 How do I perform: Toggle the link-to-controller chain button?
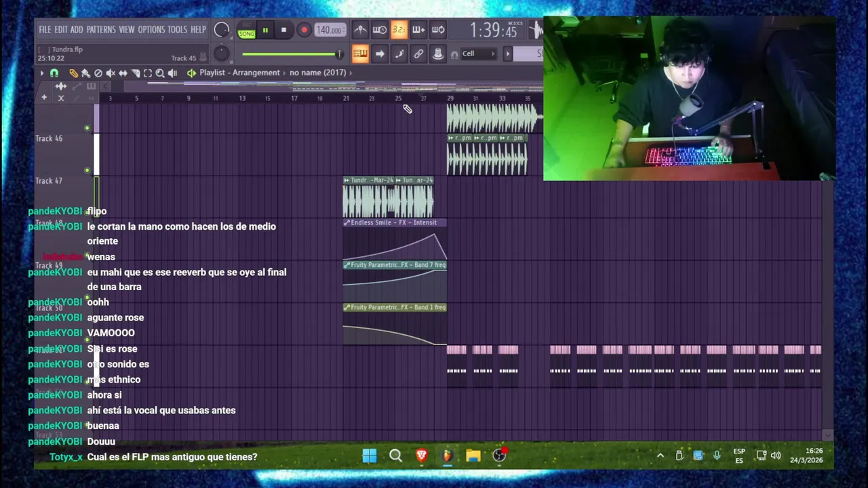(418, 54)
